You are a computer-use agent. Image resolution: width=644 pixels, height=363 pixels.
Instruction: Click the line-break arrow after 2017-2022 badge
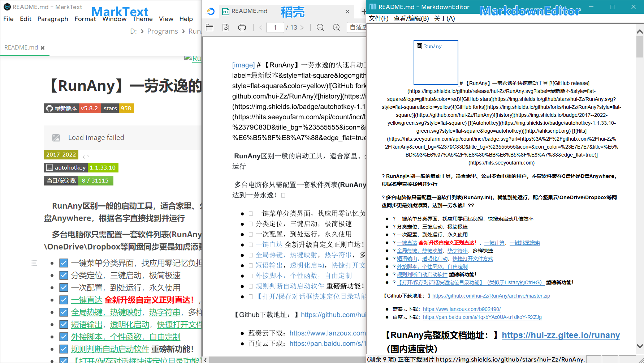pos(86,157)
